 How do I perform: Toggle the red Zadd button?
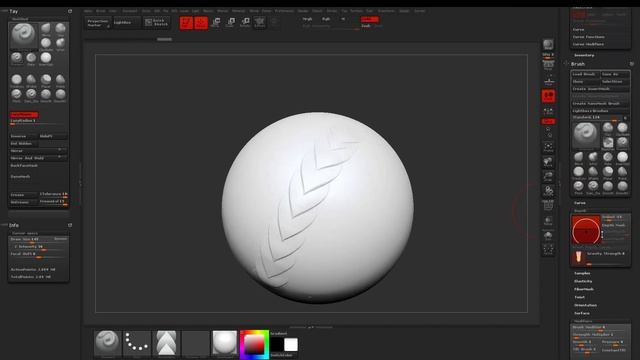tap(369, 19)
